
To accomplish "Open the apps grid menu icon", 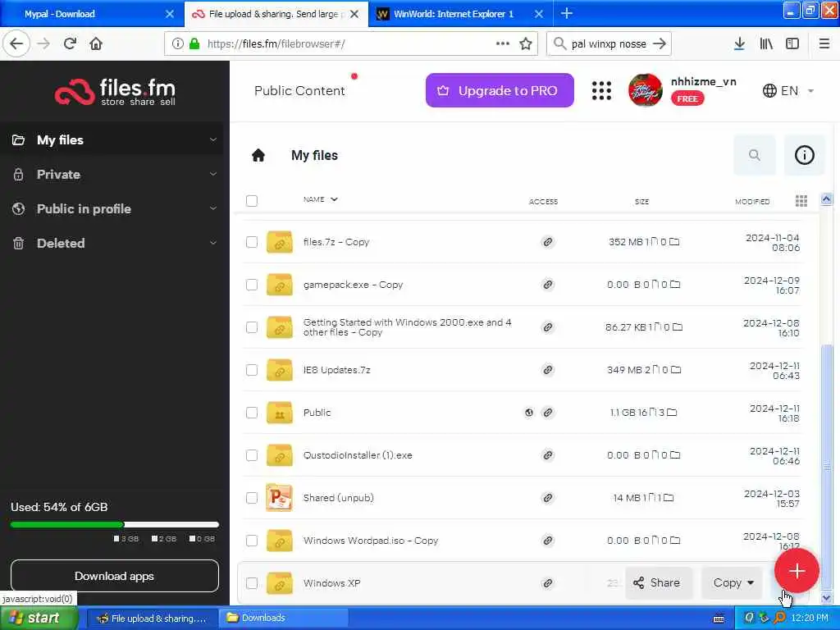I will click(601, 90).
